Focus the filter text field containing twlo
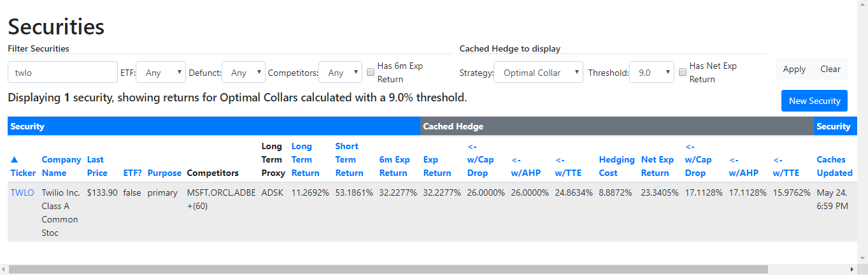The image size is (868, 276). pos(62,73)
